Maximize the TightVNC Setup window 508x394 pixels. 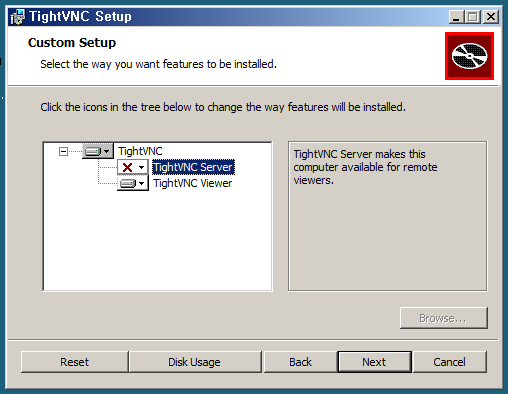473,17
